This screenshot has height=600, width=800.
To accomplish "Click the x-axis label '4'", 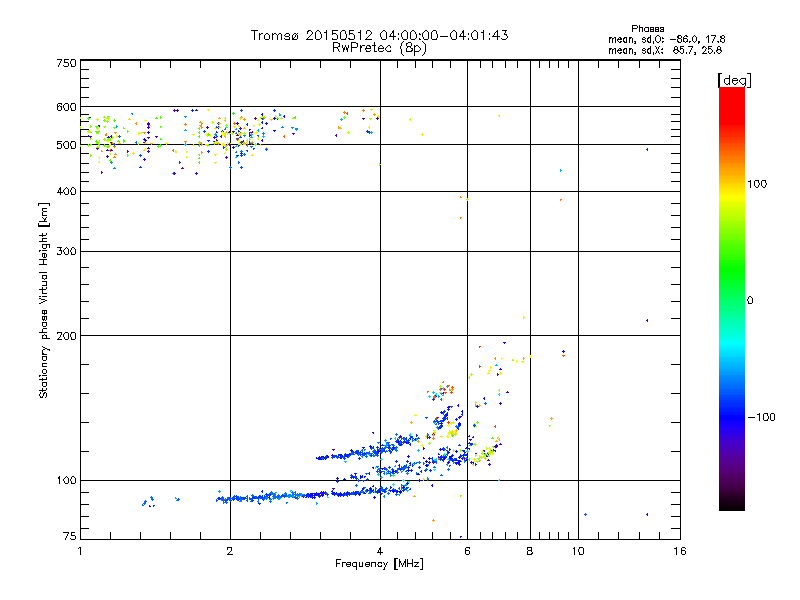I will pyautogui.click(x=380, y=551).
